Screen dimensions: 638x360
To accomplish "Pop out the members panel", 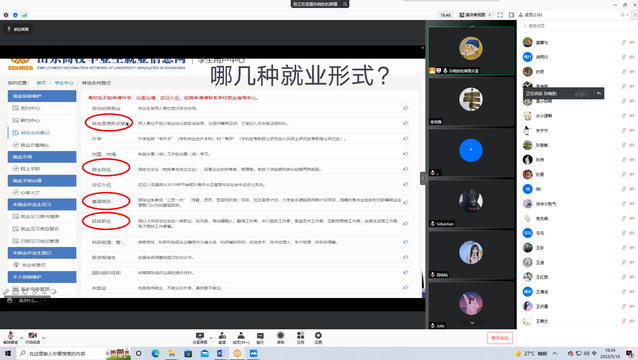I will (622, 15).
